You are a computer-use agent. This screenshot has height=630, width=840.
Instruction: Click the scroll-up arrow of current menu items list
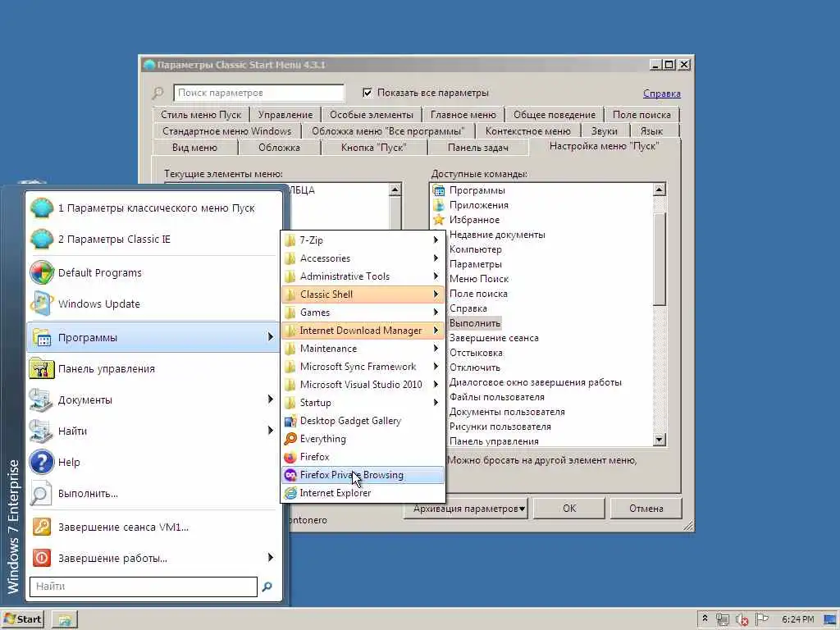point(395,189)
